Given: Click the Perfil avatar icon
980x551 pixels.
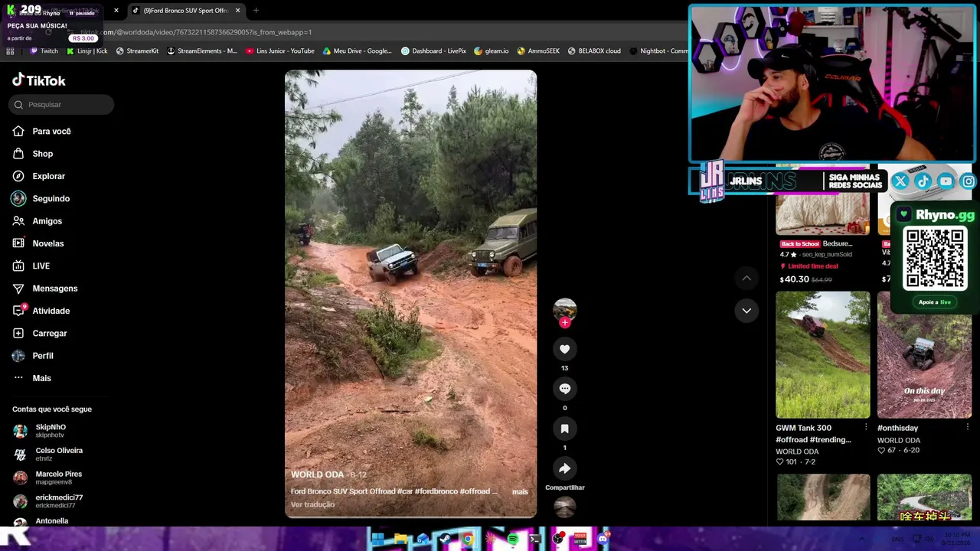Looking at the screenshot, I should (x=18, y=356).
